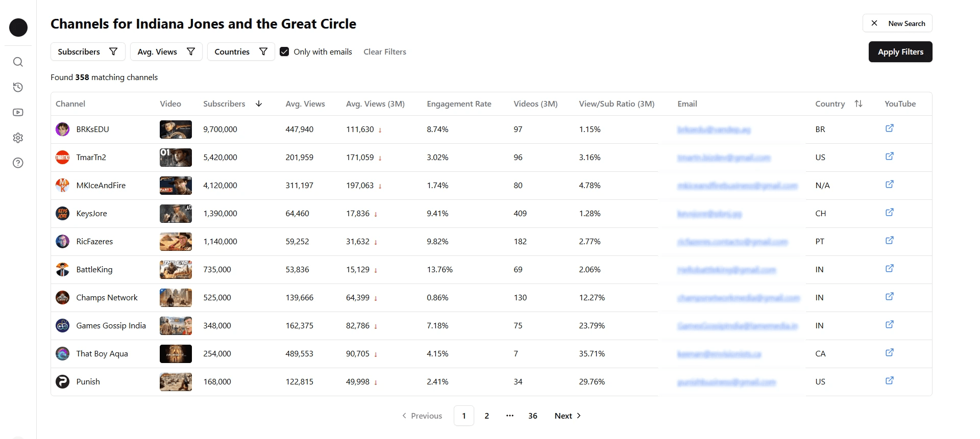This screenshot has width=980, height=439.
Task: Click the 13.76% engagement rate cell
Action: point(439,270)
